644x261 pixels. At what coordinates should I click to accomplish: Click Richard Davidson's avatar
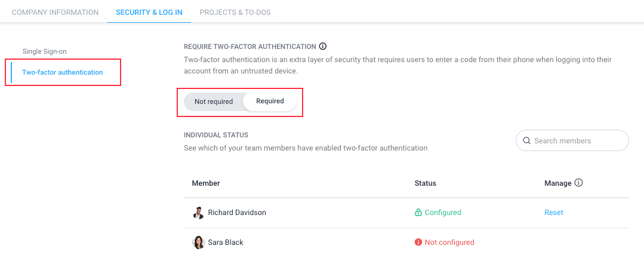click(198, 213)
